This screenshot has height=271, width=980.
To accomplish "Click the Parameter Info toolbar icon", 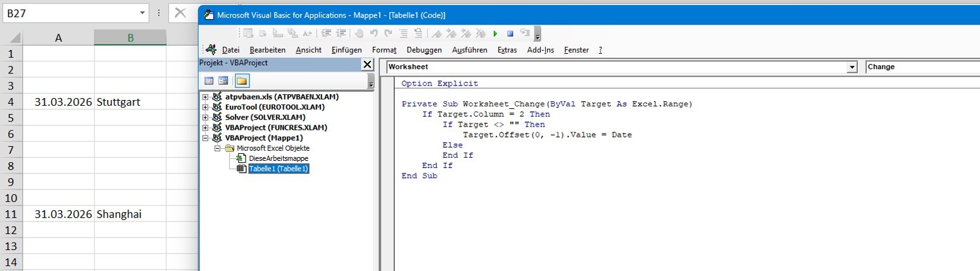I will 292,34.
